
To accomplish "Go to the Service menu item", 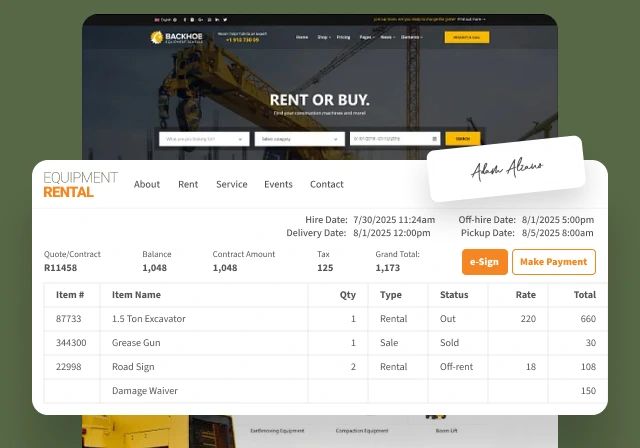I will (x=231, y=184).
